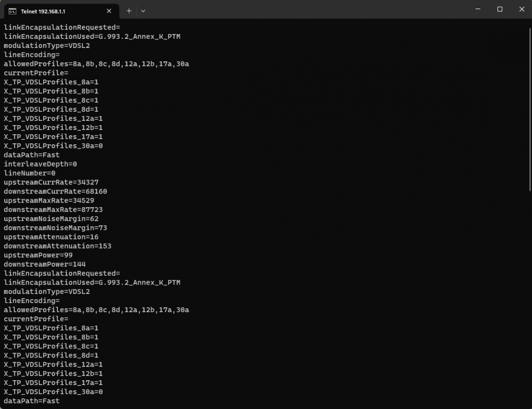
Task: Click the downstreamPower=144 line
Action: click(x=45, y=264)
